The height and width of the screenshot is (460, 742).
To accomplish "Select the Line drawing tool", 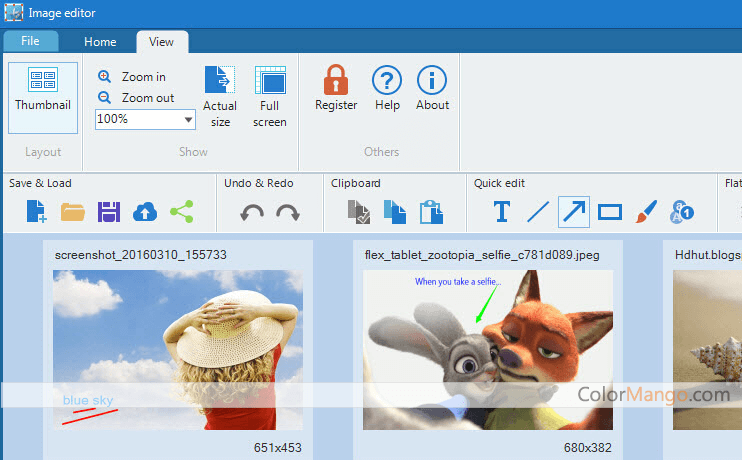I will tap(538, 212).
